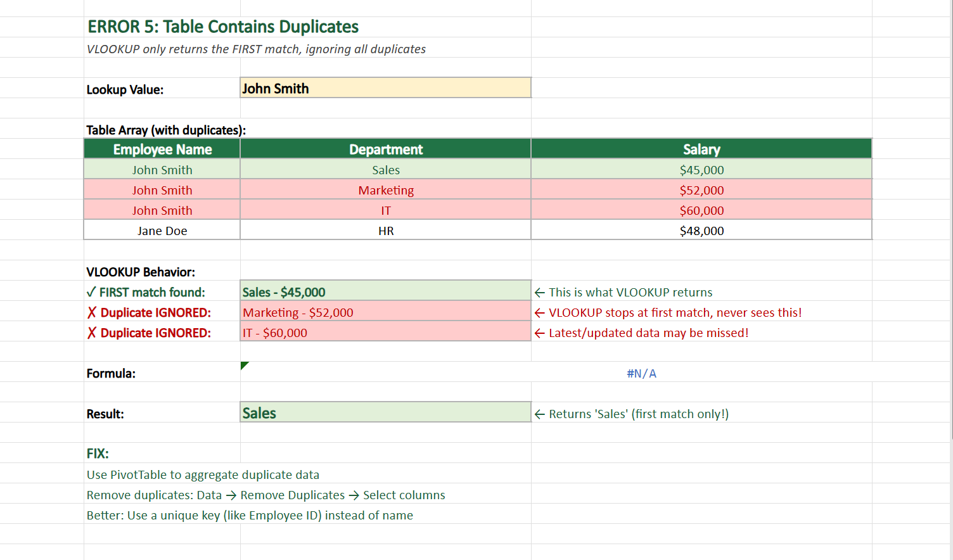Click 'This is what VLOOKUP returns' note

(624, 292)
